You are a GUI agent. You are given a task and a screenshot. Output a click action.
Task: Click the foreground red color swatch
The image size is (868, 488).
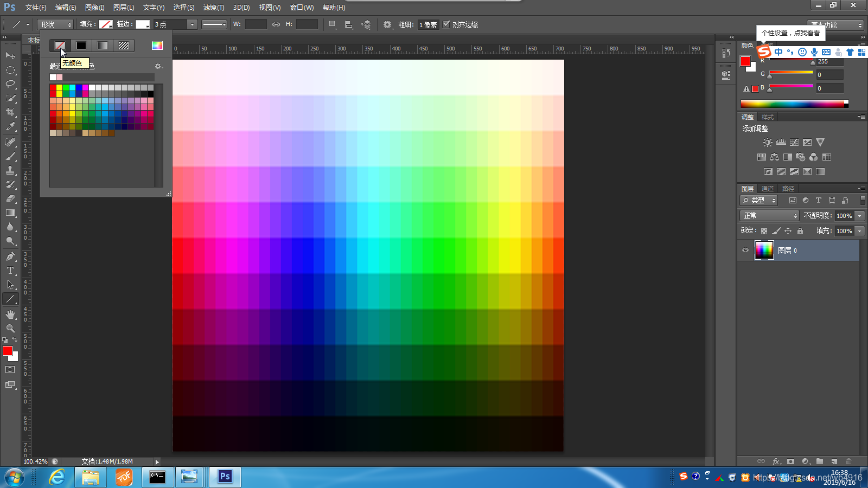tap(8, 351)
